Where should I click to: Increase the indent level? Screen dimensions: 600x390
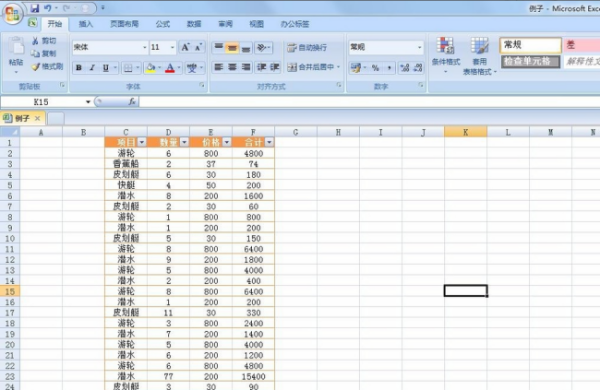point(275,67)
